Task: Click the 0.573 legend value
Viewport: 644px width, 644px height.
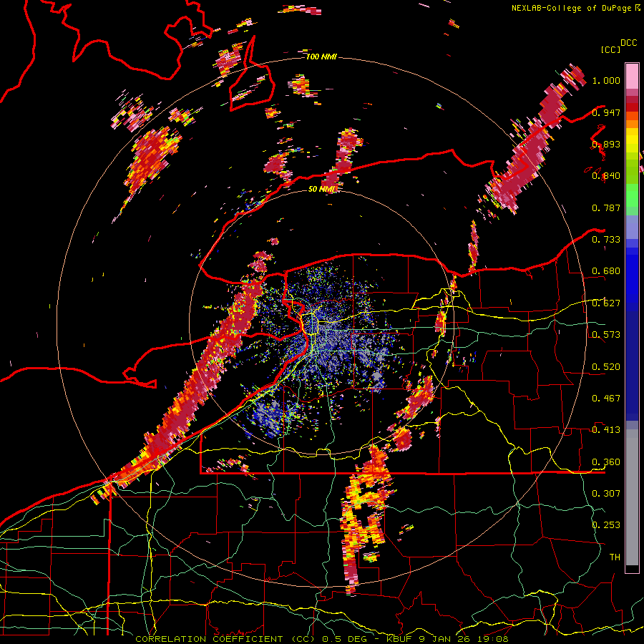Action: (606, 335)
